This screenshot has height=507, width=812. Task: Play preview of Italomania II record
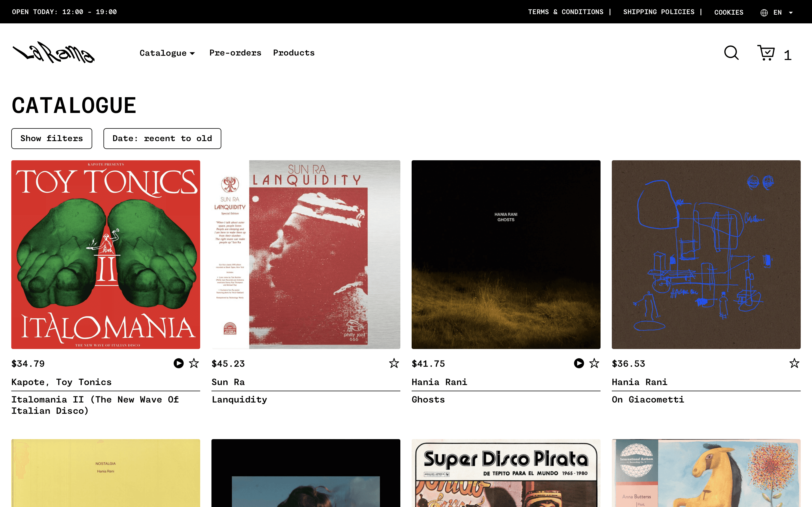(178, 363)
